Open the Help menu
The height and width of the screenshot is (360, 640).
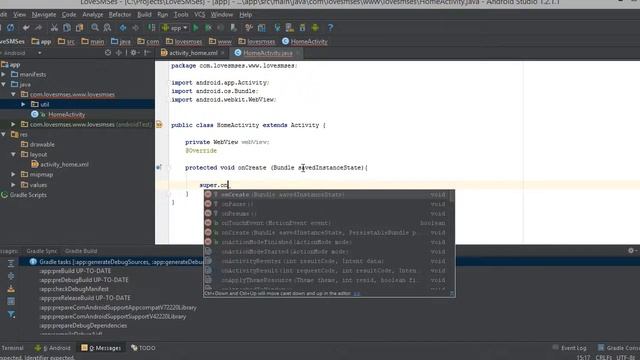coord(245,15)
